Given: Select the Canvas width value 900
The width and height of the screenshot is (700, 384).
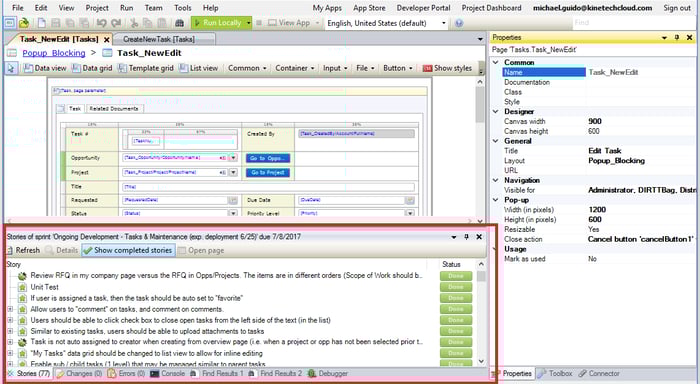Looking at the screenshot, I should 595,121.
